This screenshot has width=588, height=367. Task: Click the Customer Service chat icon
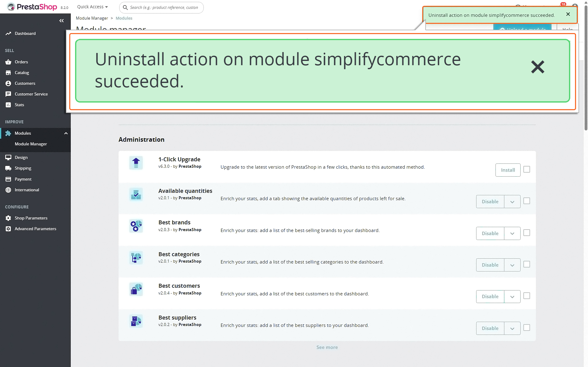click(x=8, y=94)
